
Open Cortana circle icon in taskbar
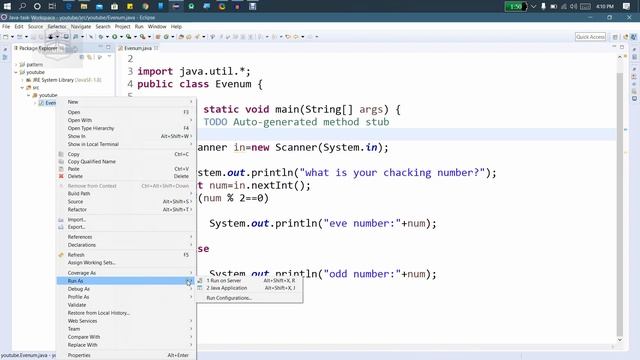click(x=37, y=6)
